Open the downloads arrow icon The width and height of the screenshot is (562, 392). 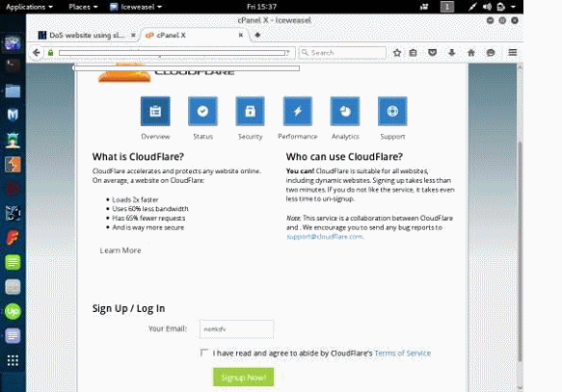(x=451, y=53)
